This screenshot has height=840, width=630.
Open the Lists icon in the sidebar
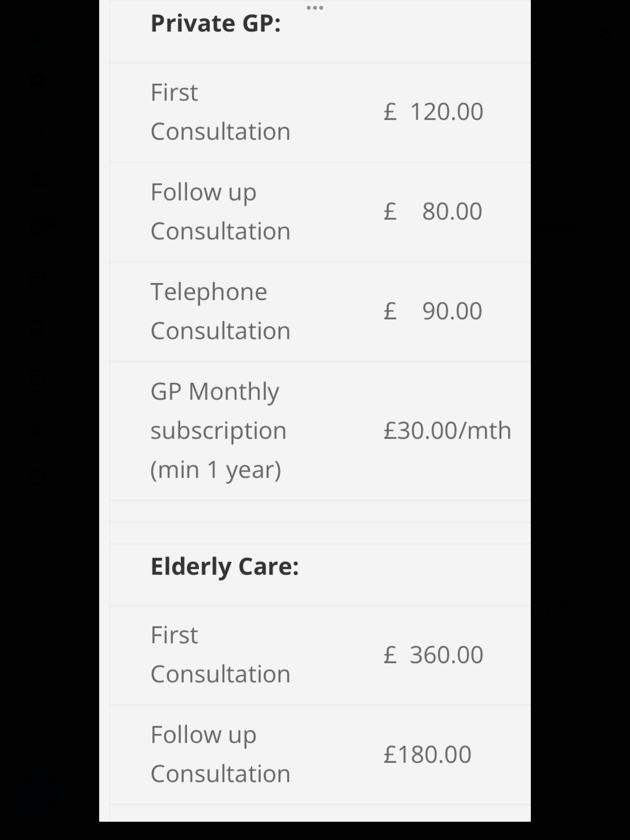[x=38, y=377]
